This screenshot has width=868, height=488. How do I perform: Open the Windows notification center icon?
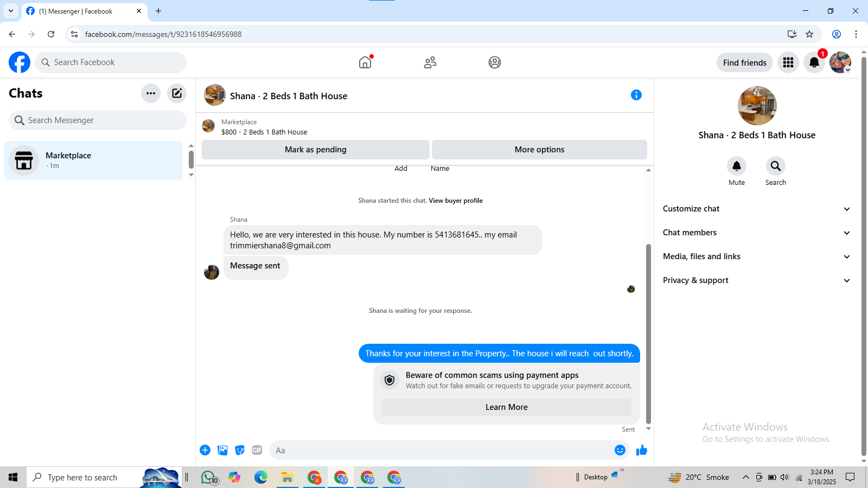pyautogui.click(x=850, y=477)
